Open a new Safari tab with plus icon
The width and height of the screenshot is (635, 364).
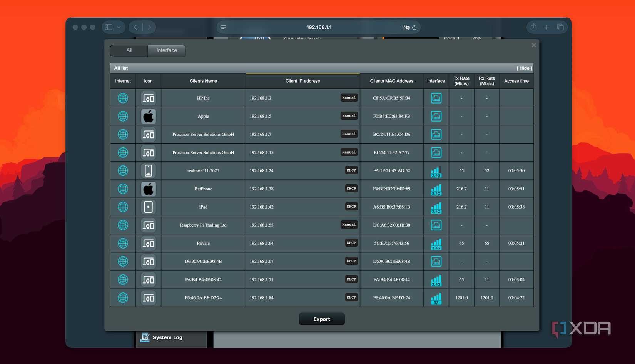tap(546, 27)
